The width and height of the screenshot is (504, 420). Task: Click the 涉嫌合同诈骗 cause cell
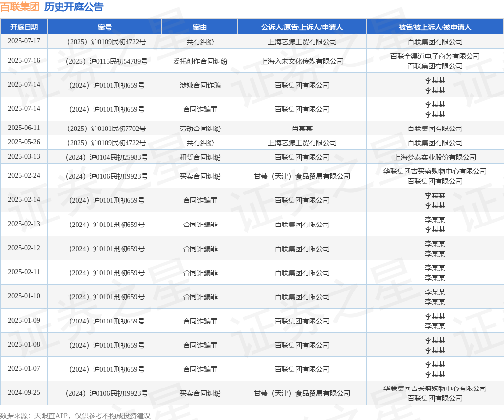point(200,85)
